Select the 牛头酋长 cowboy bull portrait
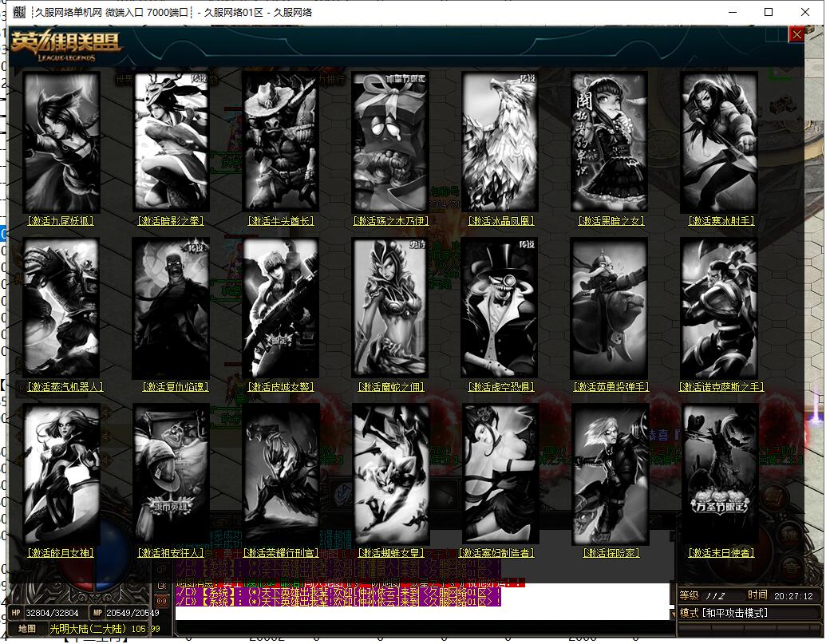The width and height of the screenshot is (830, 644). click(x=281, y=142)
